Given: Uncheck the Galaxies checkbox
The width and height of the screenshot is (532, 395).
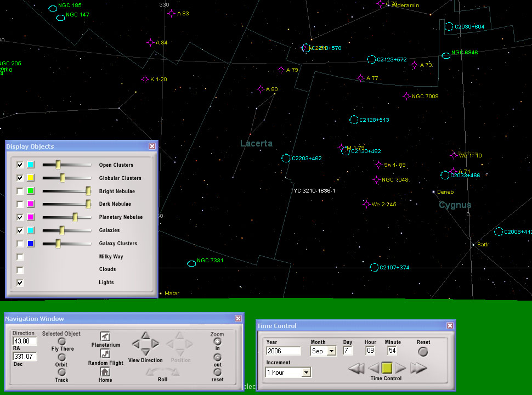Looking at the screenshot, I should pyautogui.click(x=20, y=230).
